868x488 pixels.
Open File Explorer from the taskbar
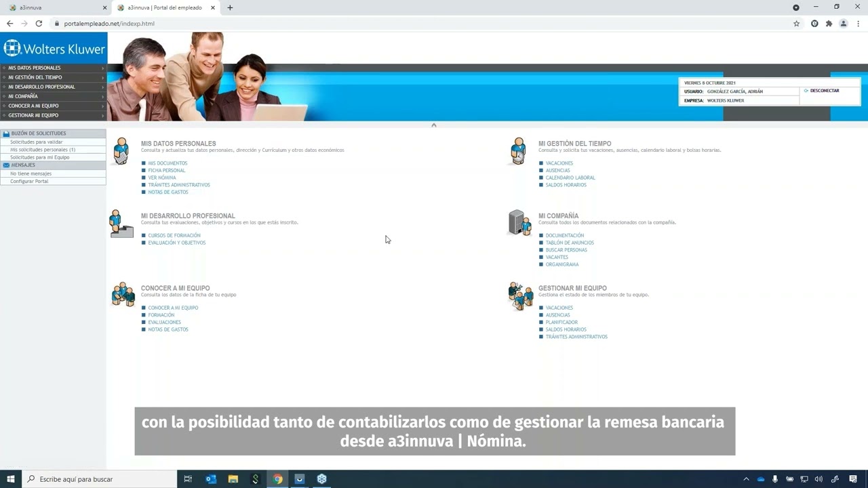233,479
